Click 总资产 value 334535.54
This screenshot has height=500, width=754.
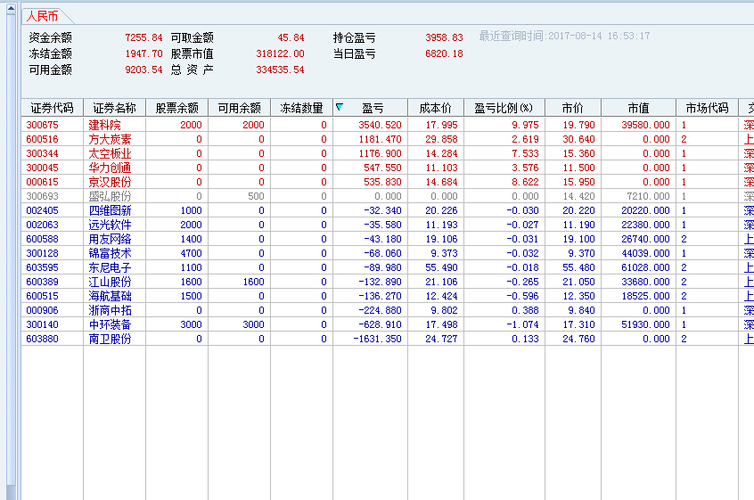[280, 70]
